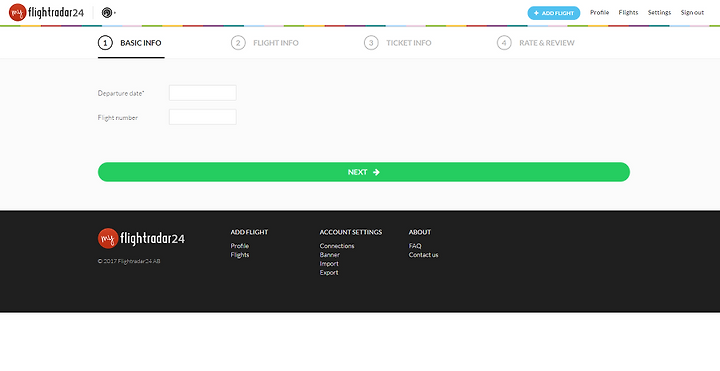The height and width of the screenshot is (371, 720).
Task: Click the Departure date label
Action: coord(121,93)
